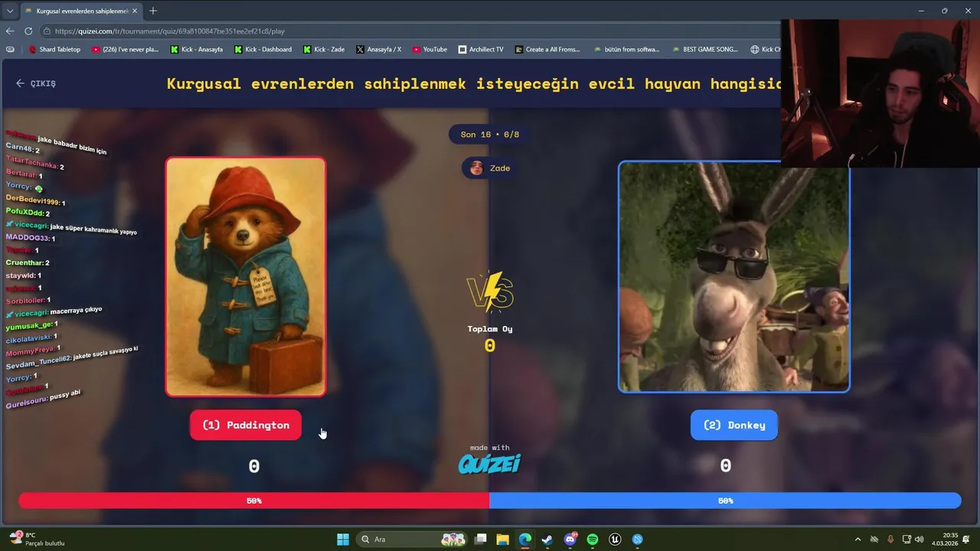Open Steam from the taskbar
The height and width of the screenshot is (551, 980).
point(547,540)
